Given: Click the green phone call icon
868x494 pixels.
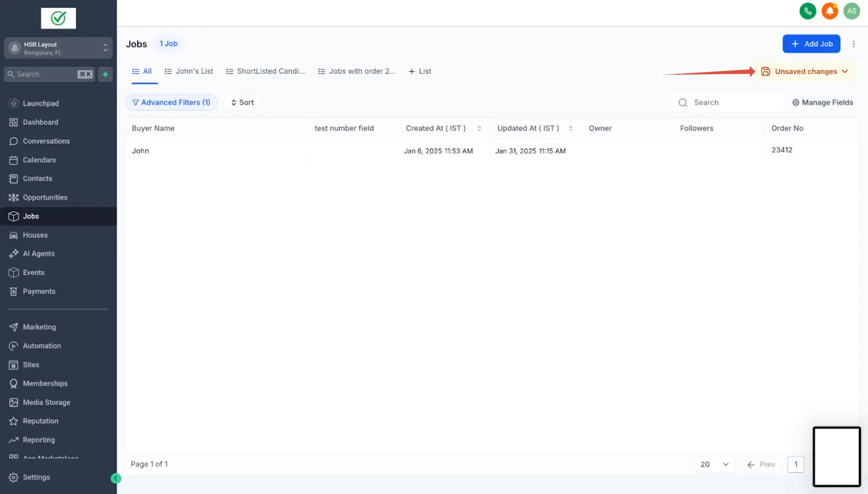Looking at the screenshot, I should click(807, 11).
